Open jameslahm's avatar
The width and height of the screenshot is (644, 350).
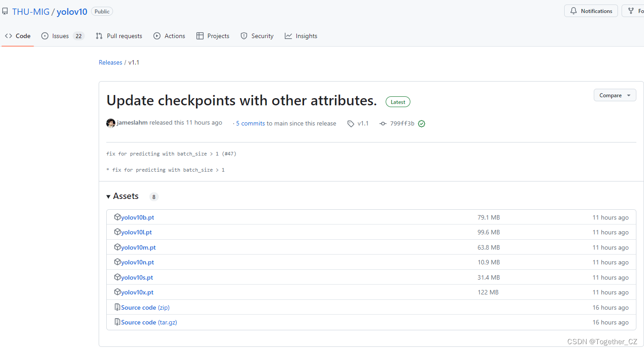coord(111,123)
